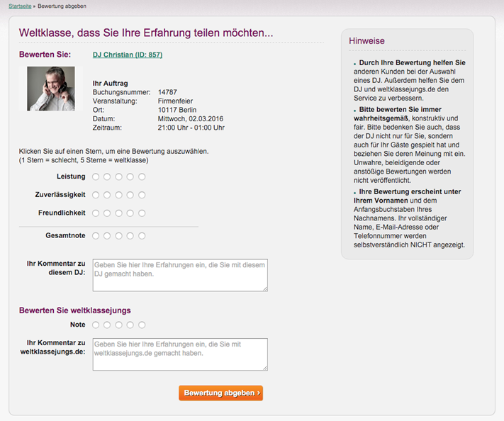The width and height of the screenshot is (504, 421).
Task: Click the Hinweise heading
Action: point(366,41)
